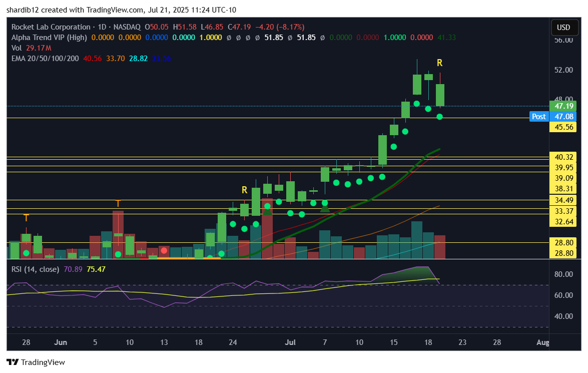This screenshot has height=373, width=588.
Task: Click the 24 date label on the time axis
Action: click(233, 342)
